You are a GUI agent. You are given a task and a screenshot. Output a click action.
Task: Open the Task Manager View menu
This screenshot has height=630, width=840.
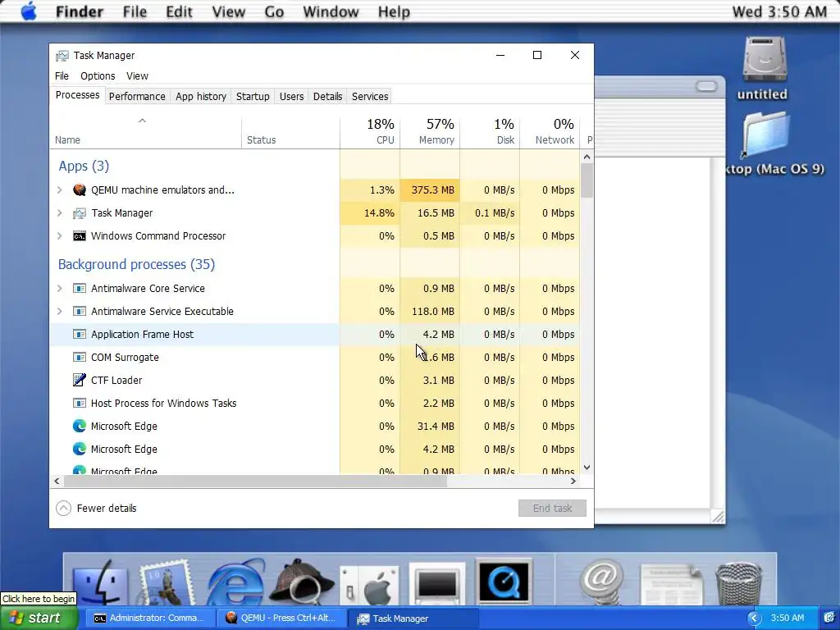pos(137,76)
